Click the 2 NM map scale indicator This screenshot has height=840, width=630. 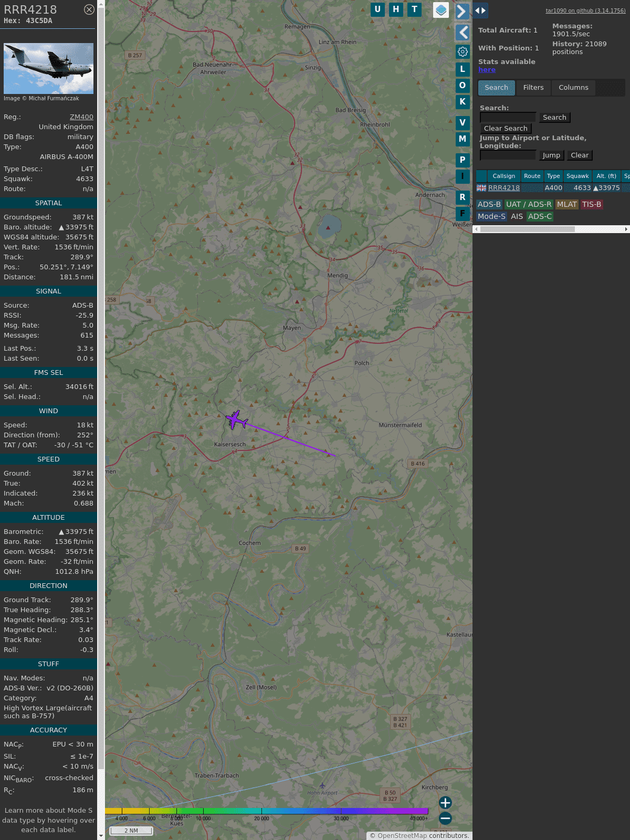click(x=131, y=831)
